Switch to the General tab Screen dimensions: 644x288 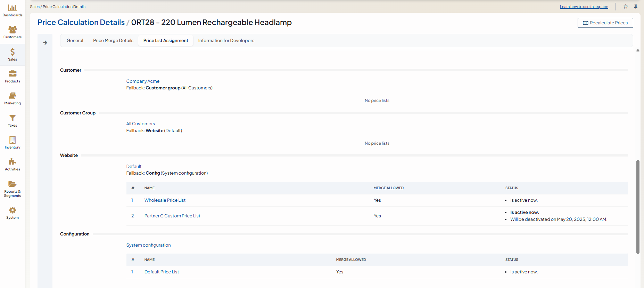pos(75,41)
